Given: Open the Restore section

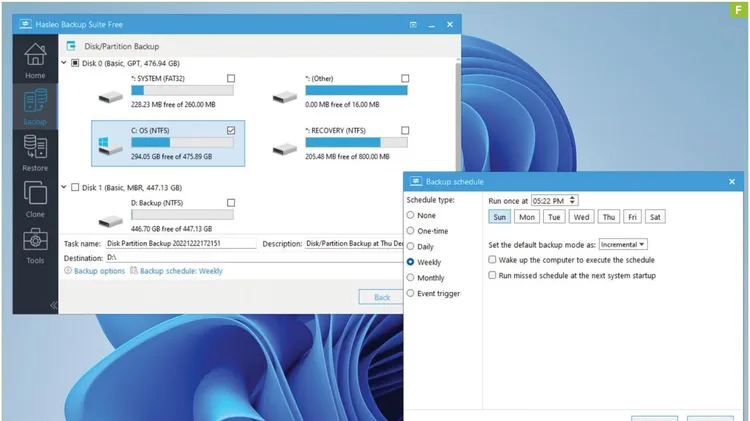Looking at the screenshot, I should (x=35, y=153).
